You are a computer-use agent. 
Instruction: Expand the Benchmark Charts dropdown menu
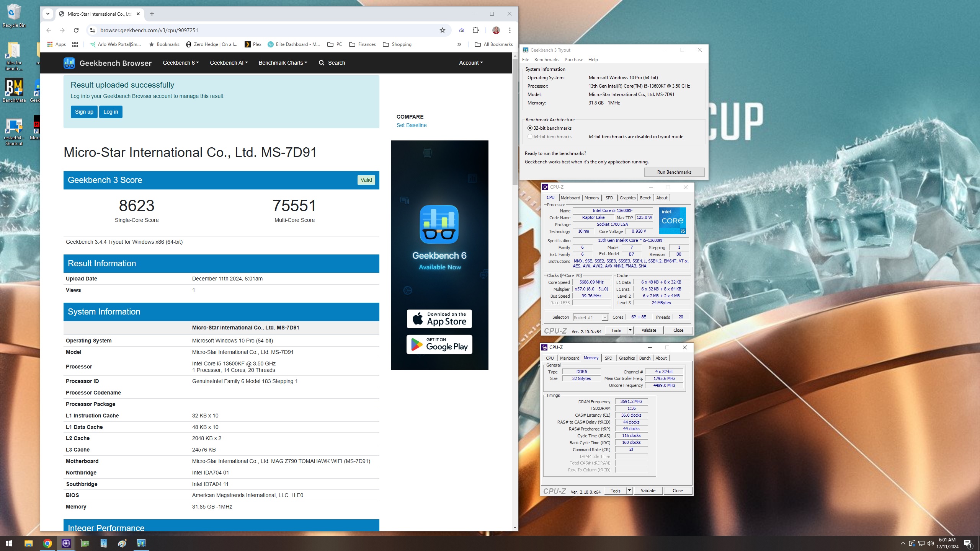(283, 63)
